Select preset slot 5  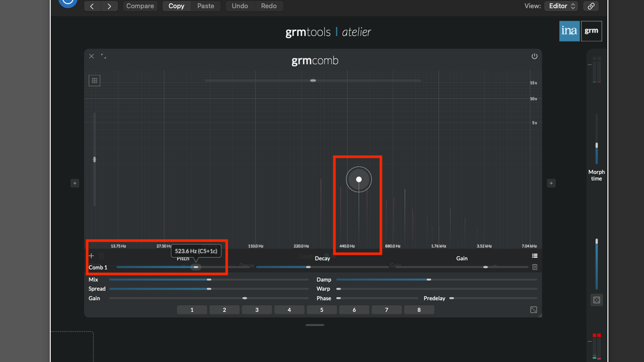[x=322, y=310]
